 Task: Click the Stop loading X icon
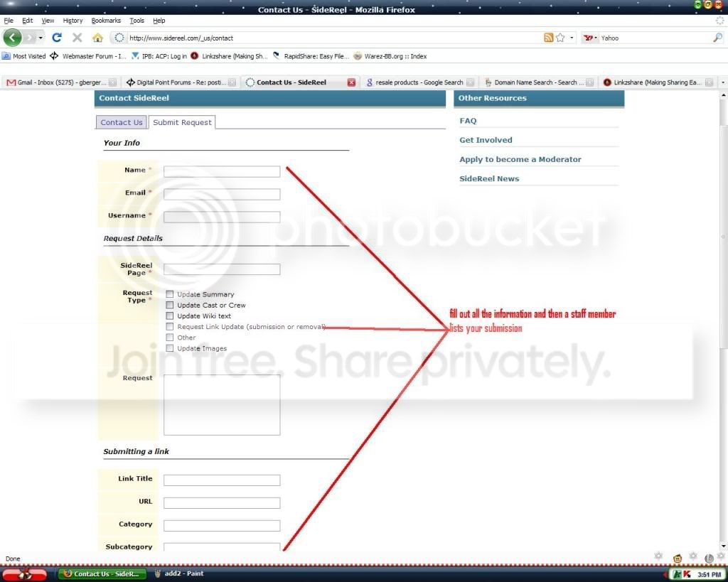(x=77, y=38)
